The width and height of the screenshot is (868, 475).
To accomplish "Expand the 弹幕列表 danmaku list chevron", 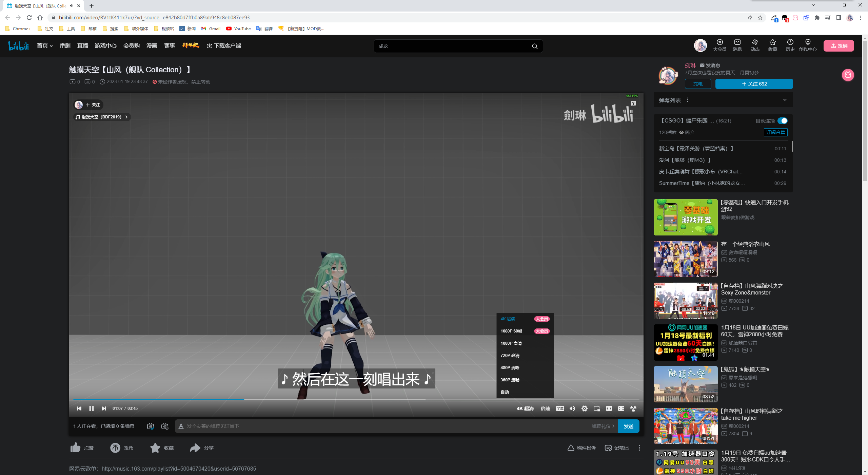I will point(785,100).
